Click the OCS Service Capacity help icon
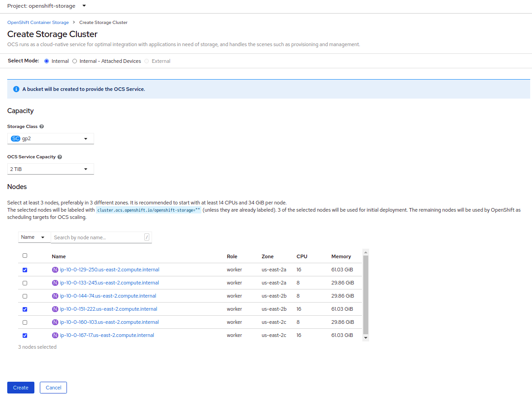Image resolution: width=532 pixels, height=398 pixels. (x=60, y=157)
